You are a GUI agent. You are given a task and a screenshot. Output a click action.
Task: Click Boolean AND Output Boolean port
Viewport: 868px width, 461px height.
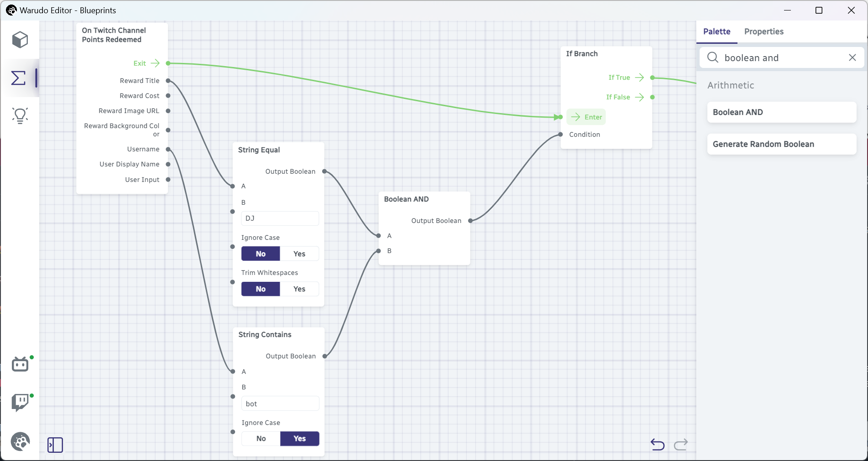pos(471,221)
